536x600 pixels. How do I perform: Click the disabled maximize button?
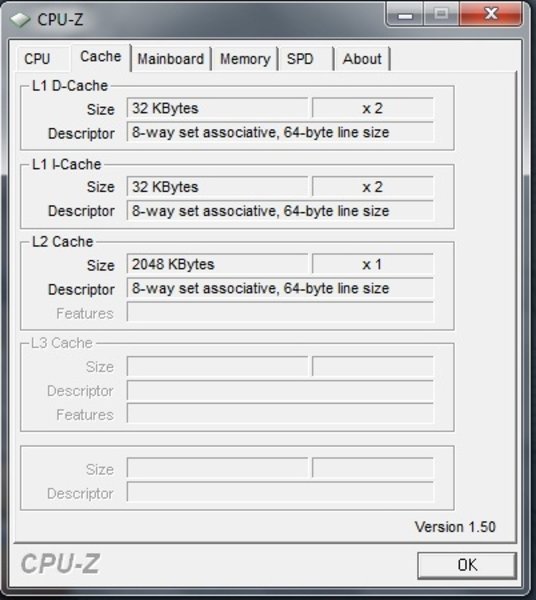pyautogui.click(x=441, y=15)
